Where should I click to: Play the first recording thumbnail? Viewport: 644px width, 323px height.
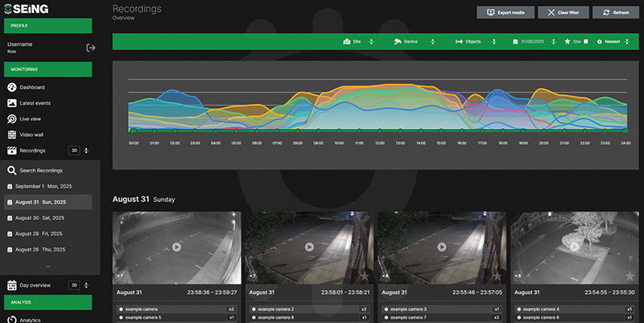point(177,246)
